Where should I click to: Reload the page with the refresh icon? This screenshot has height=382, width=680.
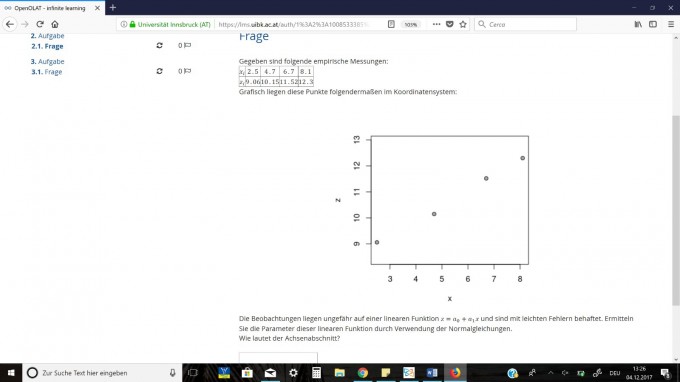tap(40, 24)
